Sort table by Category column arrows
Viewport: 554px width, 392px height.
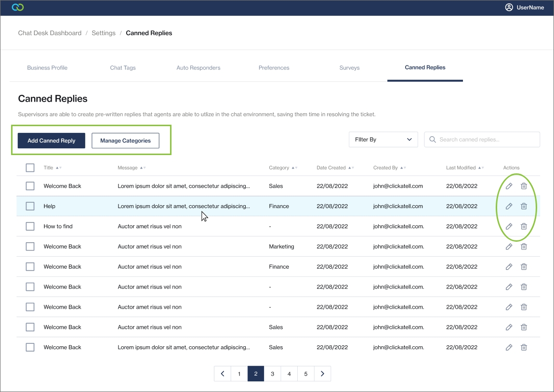pos(294,168)
